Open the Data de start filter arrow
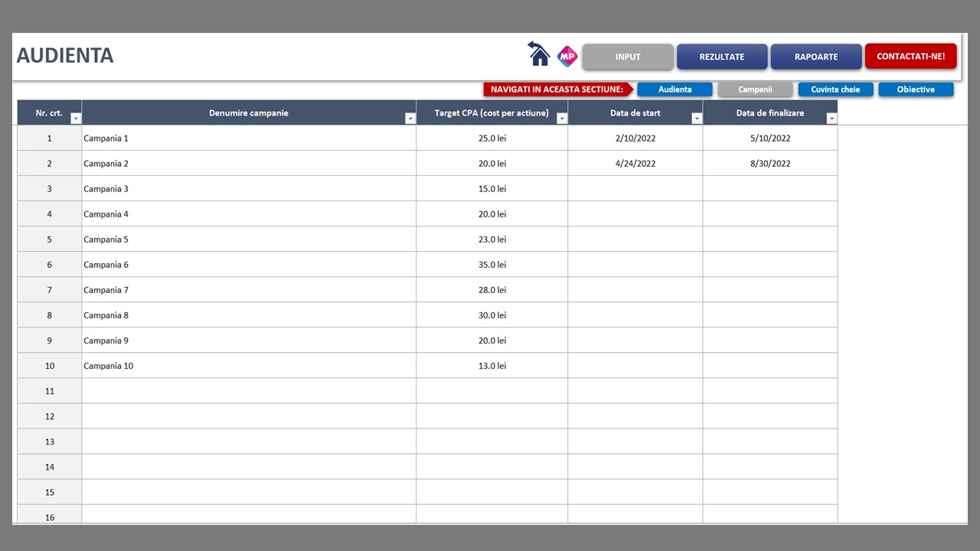 697,119
